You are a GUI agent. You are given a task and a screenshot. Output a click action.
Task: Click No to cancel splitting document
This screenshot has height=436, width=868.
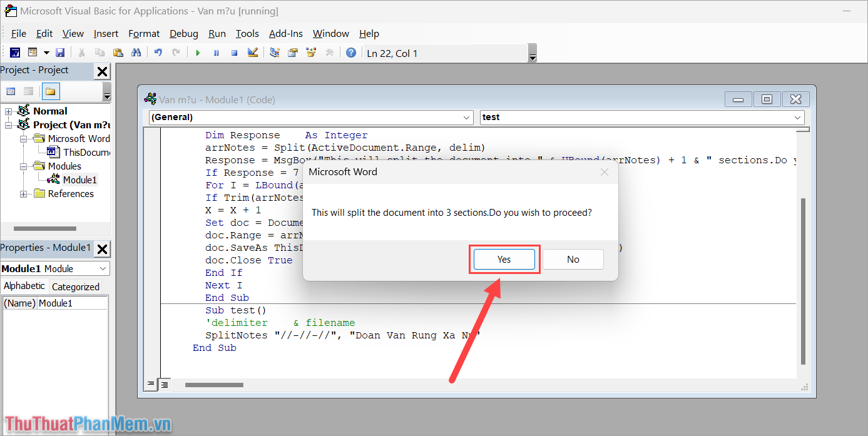[x=573, y=259]
